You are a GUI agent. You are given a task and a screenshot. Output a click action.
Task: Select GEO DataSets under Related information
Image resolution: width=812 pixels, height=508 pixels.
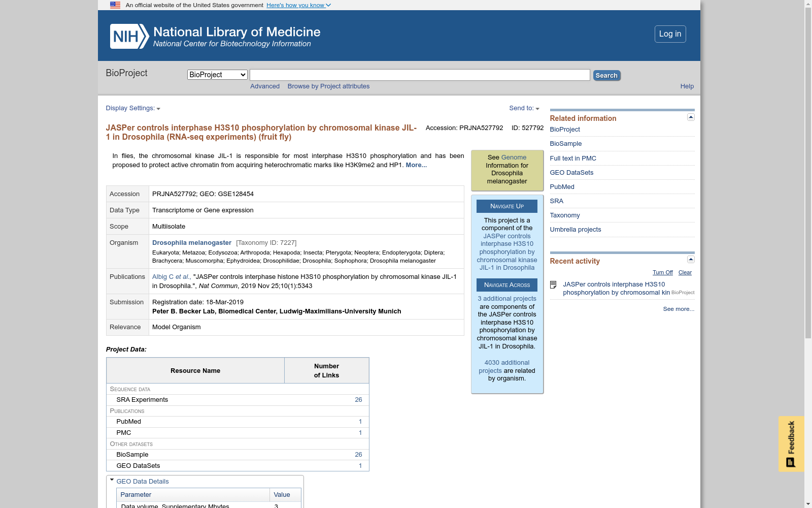click(571, 173)
